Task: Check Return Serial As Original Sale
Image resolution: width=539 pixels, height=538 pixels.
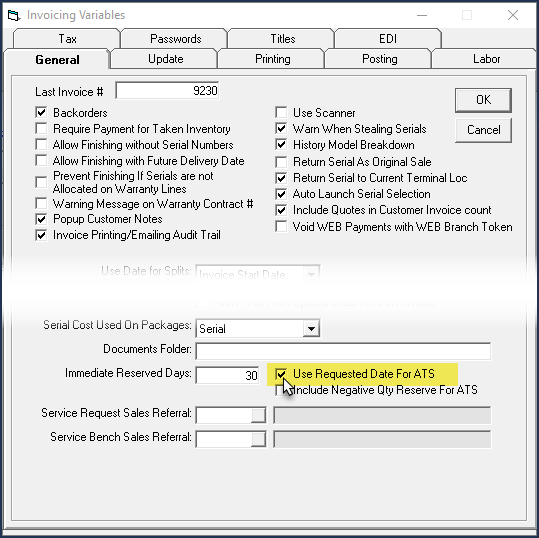Action: click(281, 162)
